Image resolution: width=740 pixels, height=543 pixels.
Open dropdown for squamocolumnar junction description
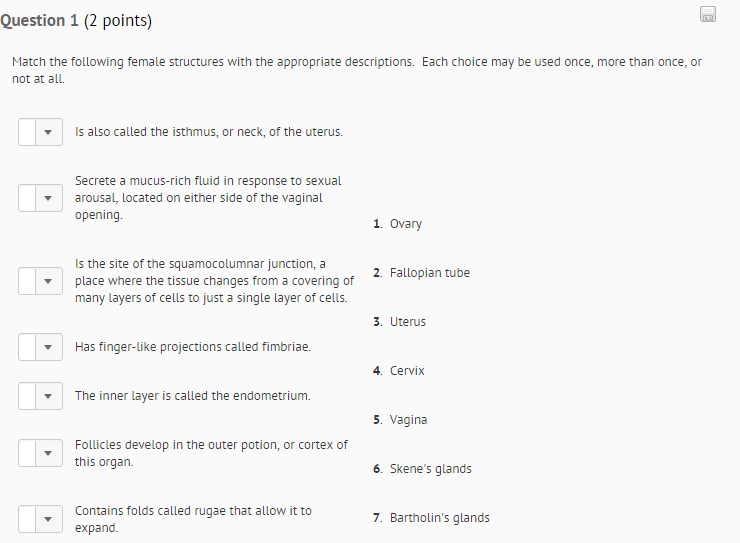coord(41,281)
